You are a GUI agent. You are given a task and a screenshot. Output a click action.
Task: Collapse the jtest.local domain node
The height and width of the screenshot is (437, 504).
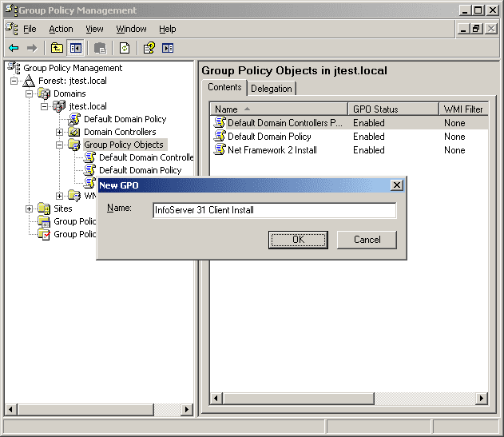click(45, 106)
